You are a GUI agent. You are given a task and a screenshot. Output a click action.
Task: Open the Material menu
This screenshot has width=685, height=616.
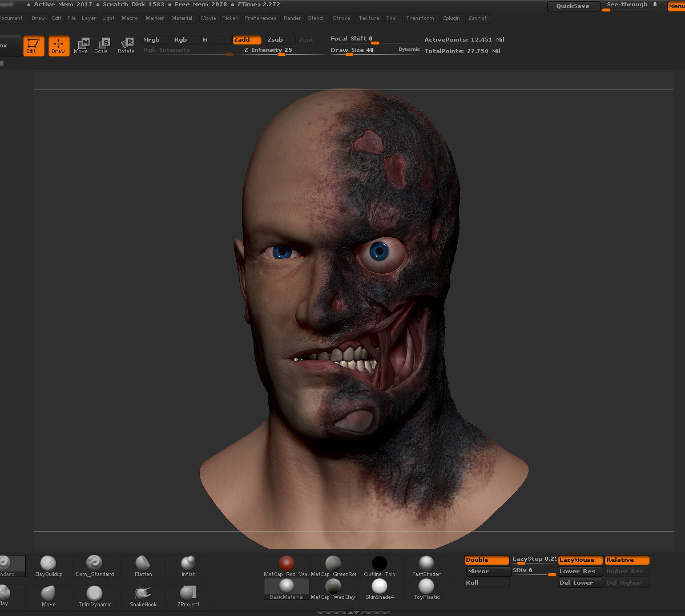click(x=182, y=18)
